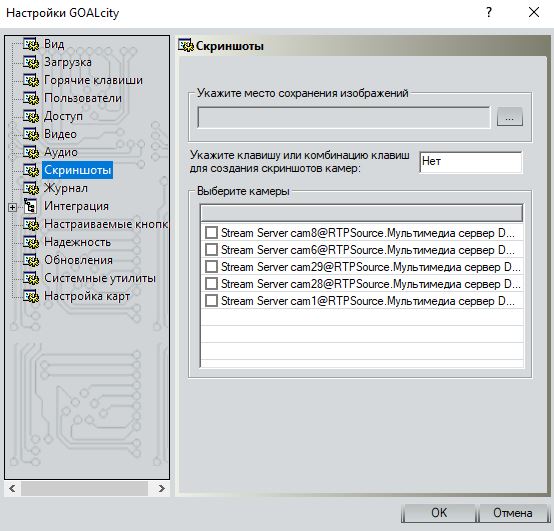Click the Скриншоты panel header icon
This screenshot has width=554, height=531.
[186, 46]
